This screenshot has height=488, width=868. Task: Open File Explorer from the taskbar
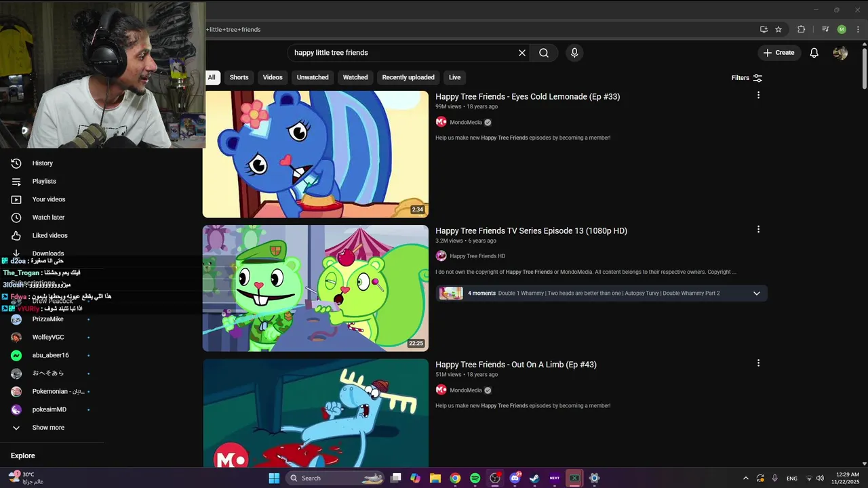tap(435, 478)
